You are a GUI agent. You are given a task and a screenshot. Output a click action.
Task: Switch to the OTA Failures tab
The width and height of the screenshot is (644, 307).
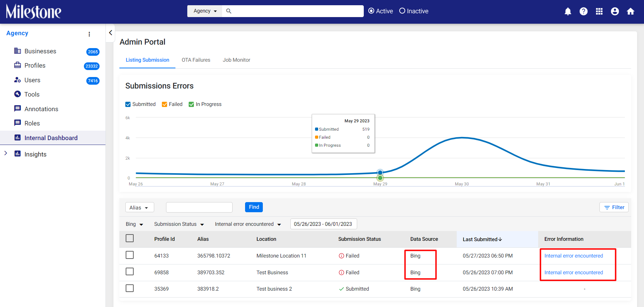(196, 60)
